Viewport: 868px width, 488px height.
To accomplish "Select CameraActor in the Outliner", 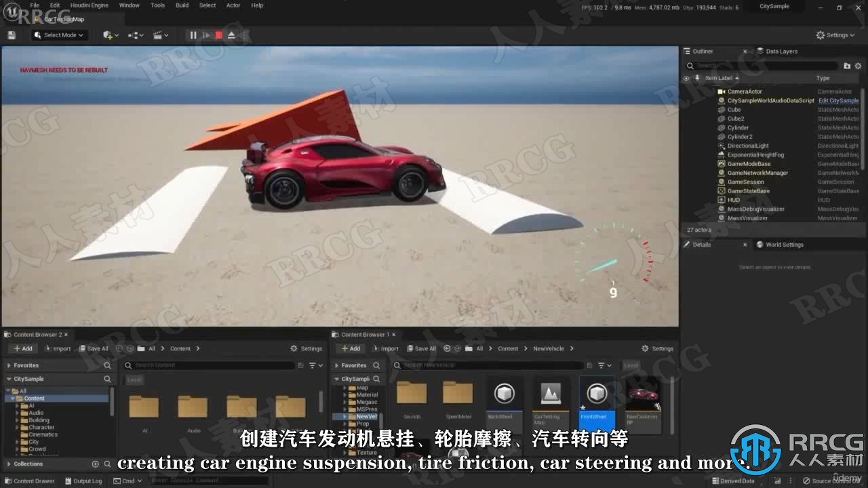I will tap(745, 91).
